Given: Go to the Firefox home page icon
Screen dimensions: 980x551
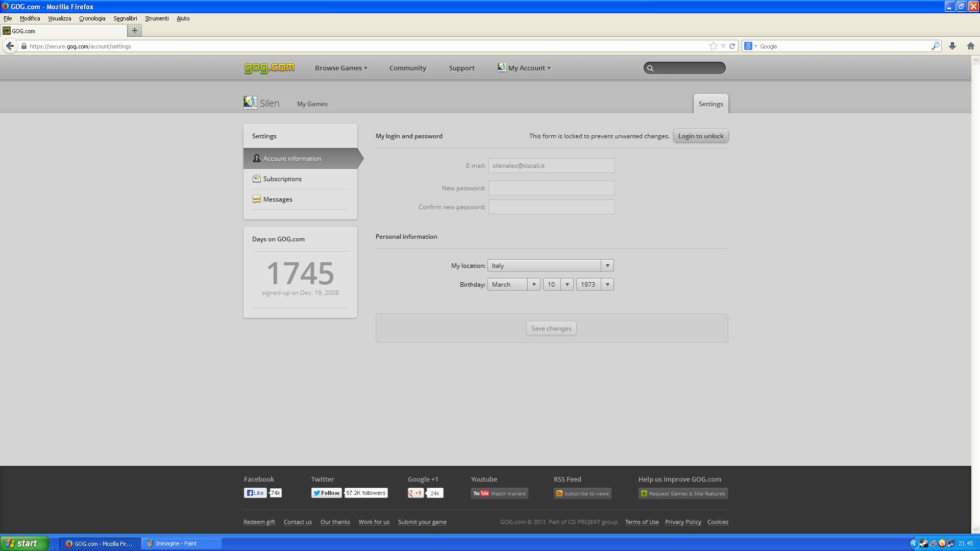Looking at the screenshot, I should tap(970, 46).
